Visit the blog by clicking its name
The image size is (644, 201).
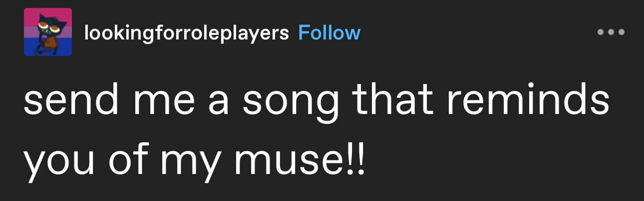187,33
